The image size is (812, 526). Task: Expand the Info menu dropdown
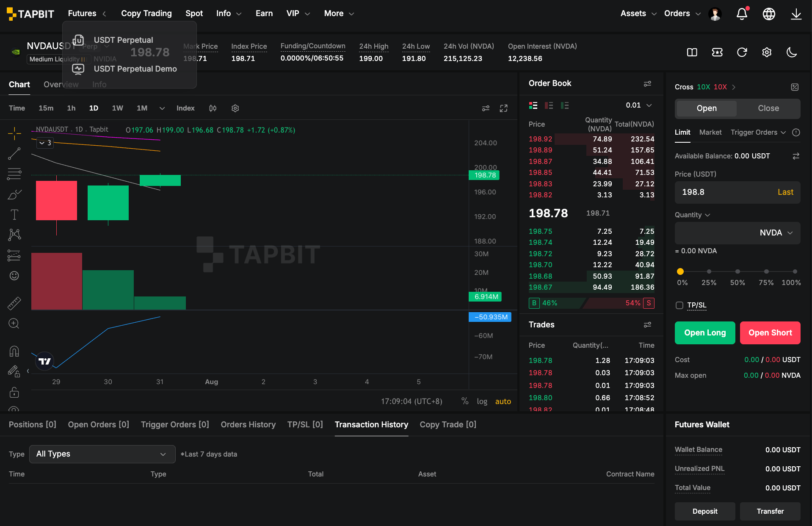click(x=229, y=14)
